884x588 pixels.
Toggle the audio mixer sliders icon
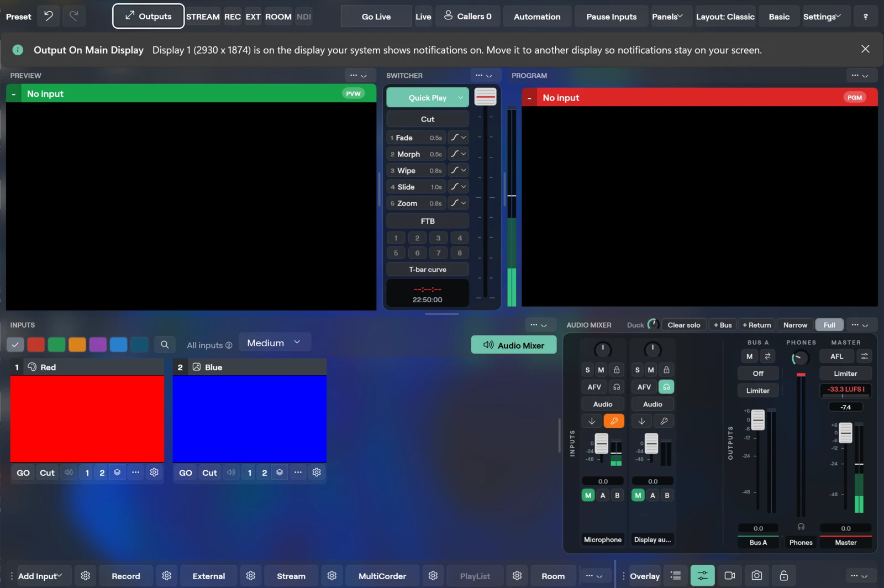[703, 576]
